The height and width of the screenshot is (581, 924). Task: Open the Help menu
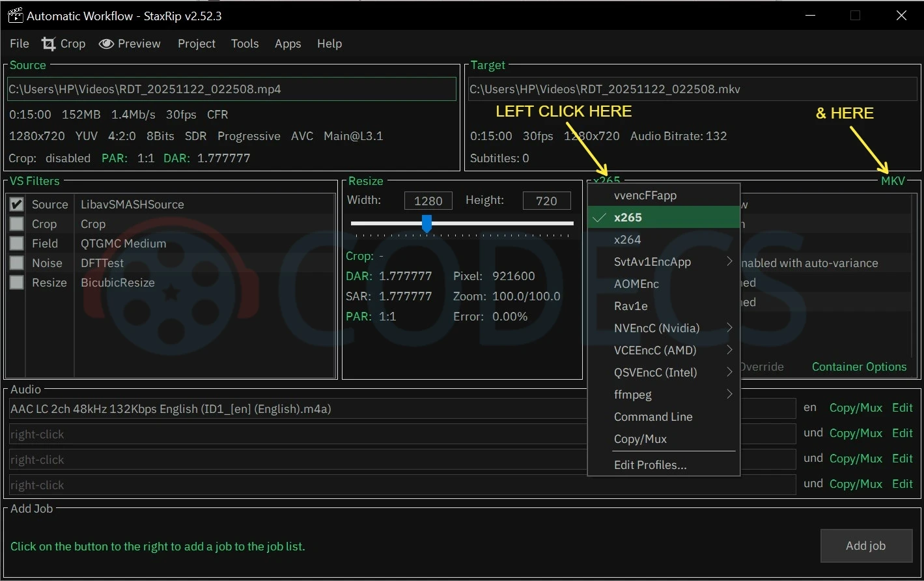click(329, 44)
